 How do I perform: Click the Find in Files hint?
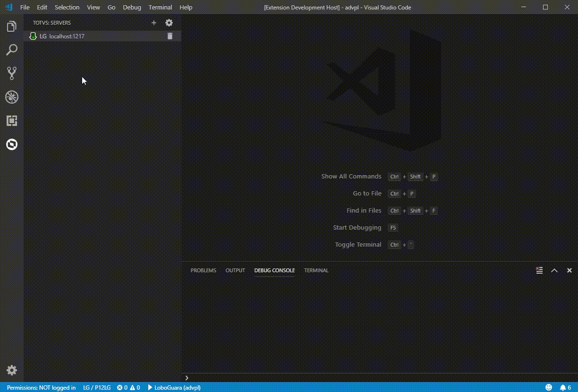(364, 211)
